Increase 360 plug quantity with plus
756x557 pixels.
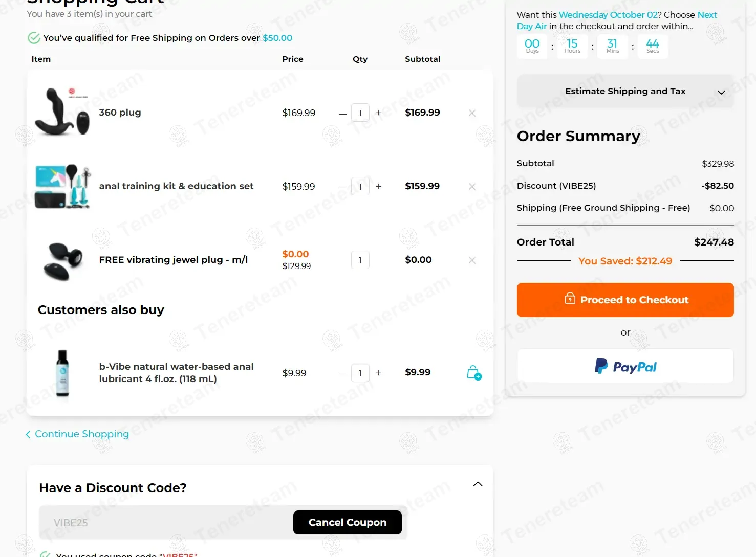tap(379, 113)
